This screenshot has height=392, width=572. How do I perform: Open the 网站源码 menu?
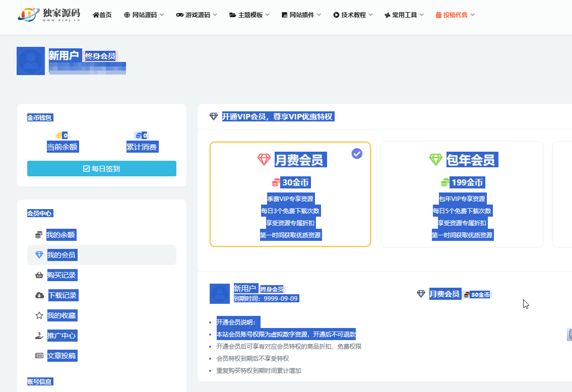tap(144, 15)
